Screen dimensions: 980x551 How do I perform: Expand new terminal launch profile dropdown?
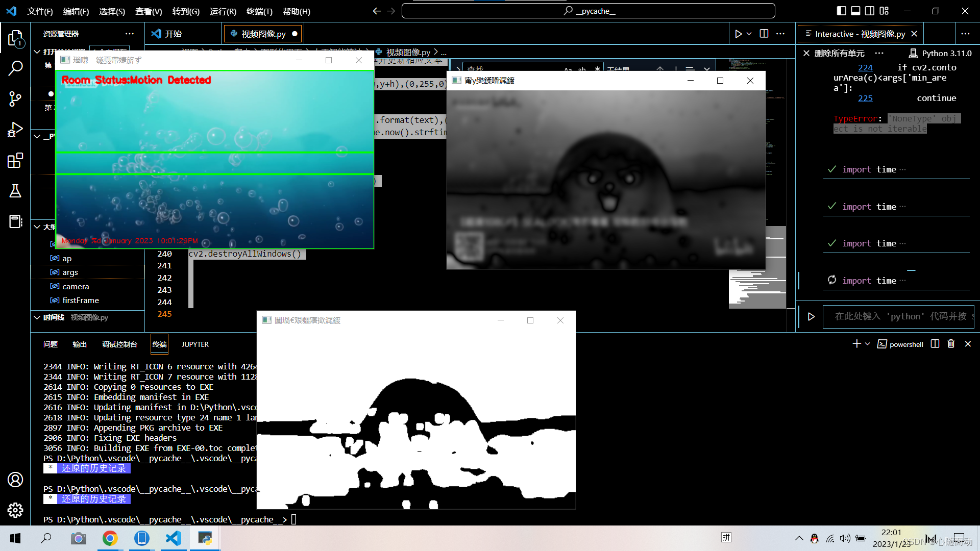point(867,344)
